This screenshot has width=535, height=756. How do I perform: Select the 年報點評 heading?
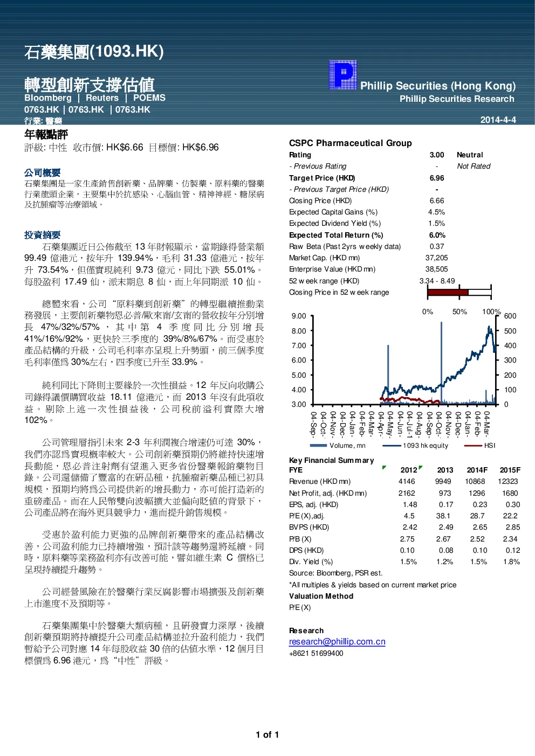(46, 135)
